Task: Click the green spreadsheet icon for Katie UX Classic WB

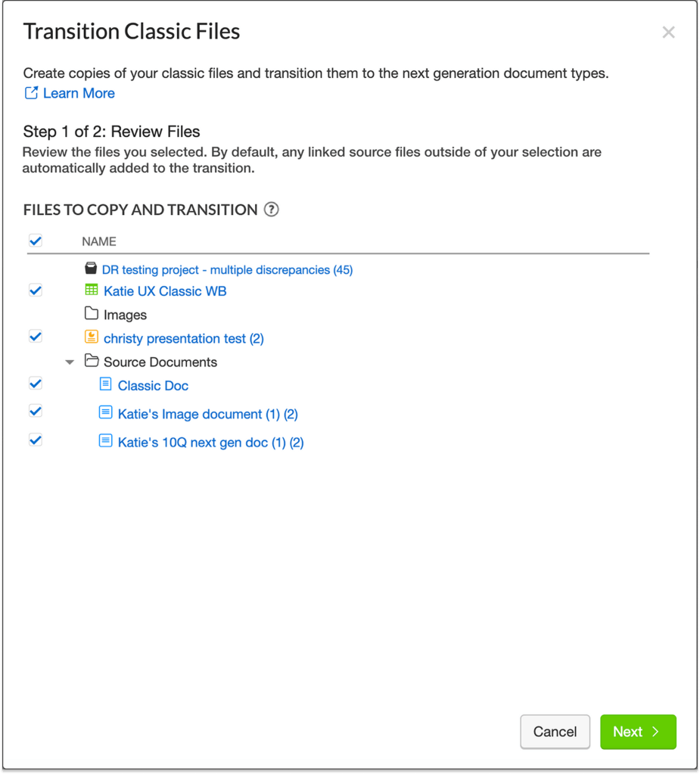Action: pos(92,290)
